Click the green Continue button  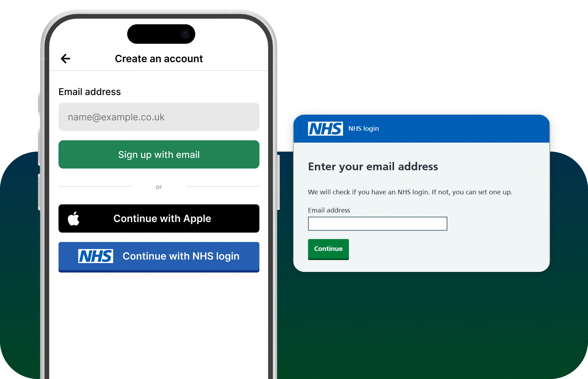[x=328, y=249]
